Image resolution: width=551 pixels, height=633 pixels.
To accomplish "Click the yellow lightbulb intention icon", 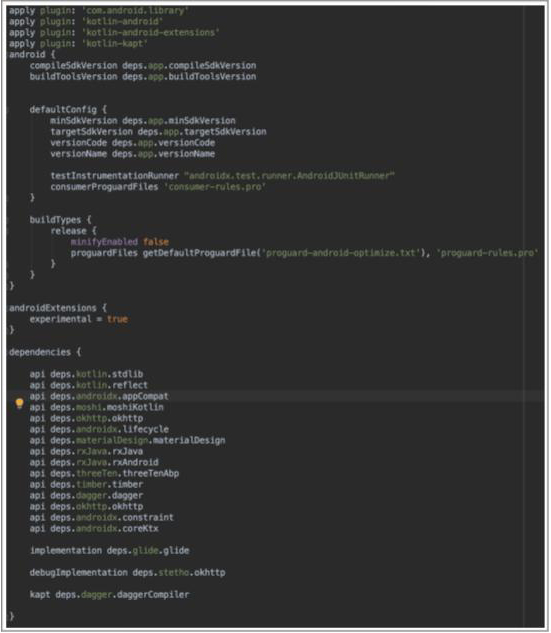I will tap(19, 403).
